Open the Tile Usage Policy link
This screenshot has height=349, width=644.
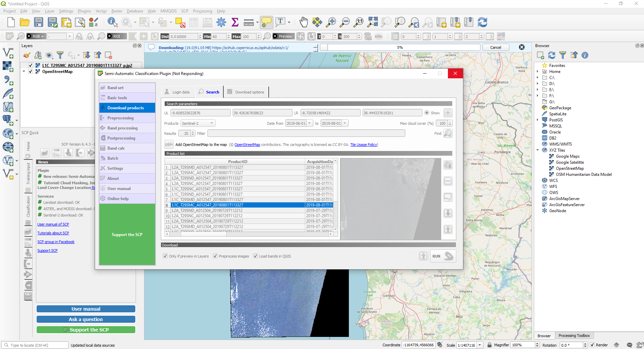364,145
